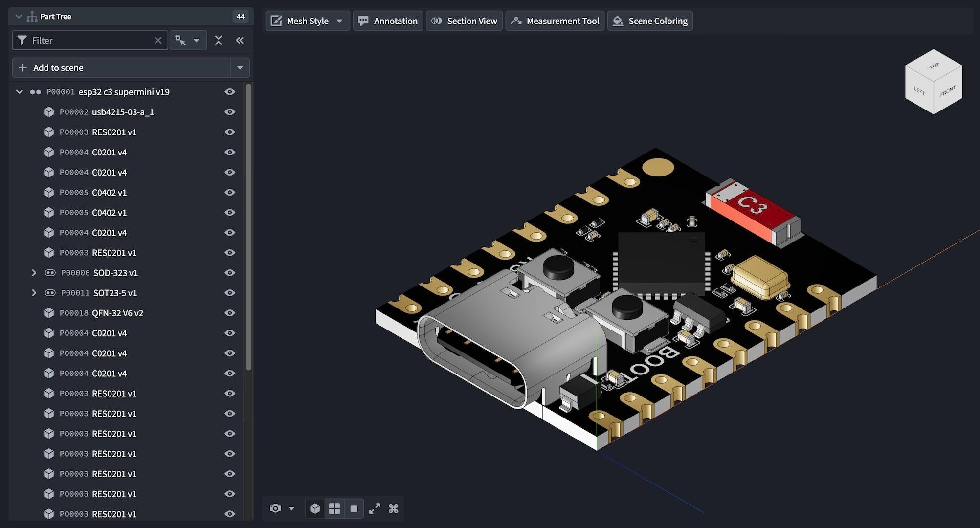Toggle visibility of SOD-323 v1
980x528 pixels.
click(230, 273)
